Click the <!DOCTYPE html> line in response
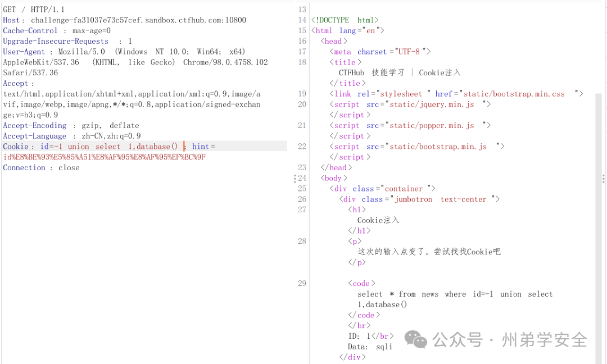The height and width of the screenshot is (364, 607). 345,20
